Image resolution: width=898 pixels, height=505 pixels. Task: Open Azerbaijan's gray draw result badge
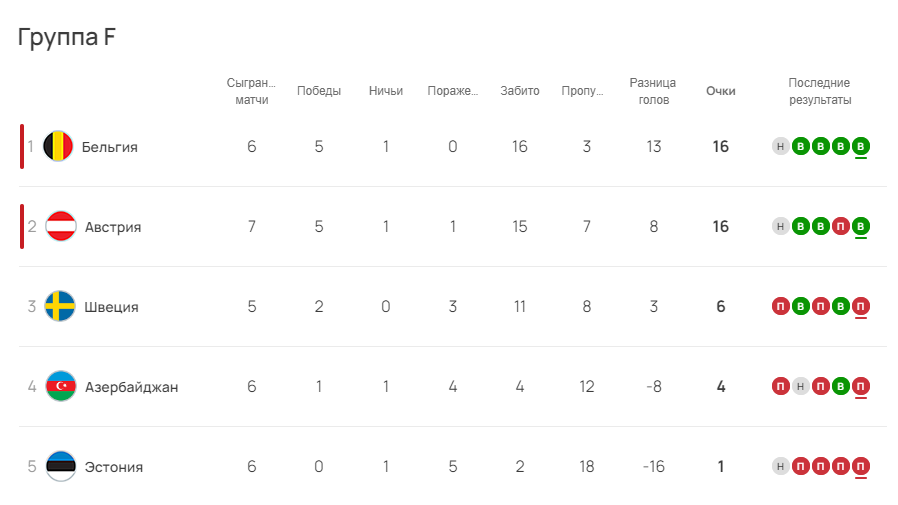point(801,386)
